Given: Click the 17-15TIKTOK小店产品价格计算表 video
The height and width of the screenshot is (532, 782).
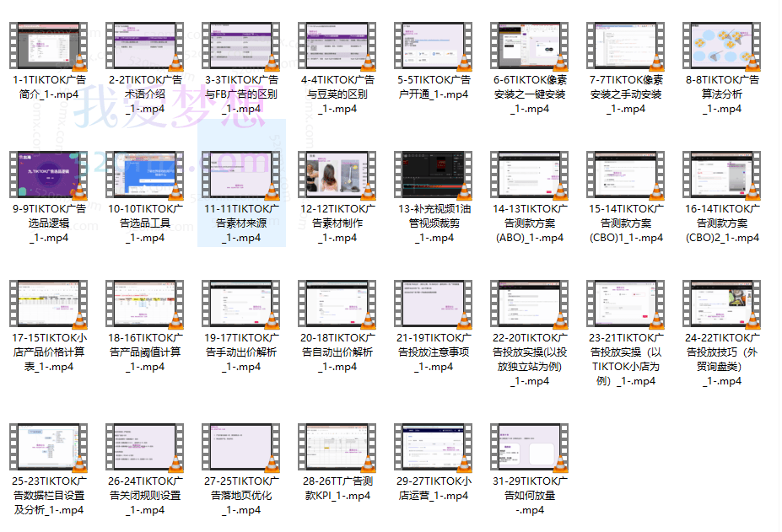Looking at the screenshot, I should (49, 304).
